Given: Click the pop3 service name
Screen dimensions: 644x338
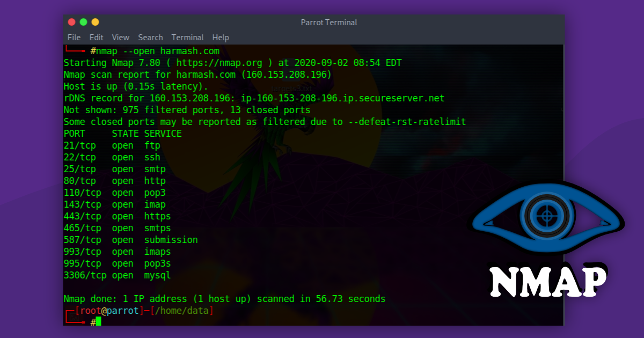Looking at the screenshot, I should (155, 193).
